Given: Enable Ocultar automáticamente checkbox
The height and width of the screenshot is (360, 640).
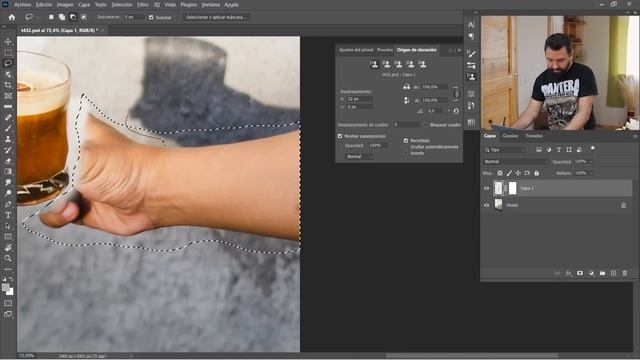Looking at the screenshot, I should click(406, 147).
